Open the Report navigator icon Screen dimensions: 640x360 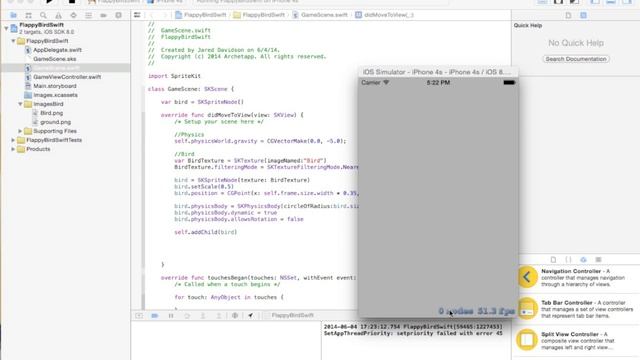coord(118,15)
